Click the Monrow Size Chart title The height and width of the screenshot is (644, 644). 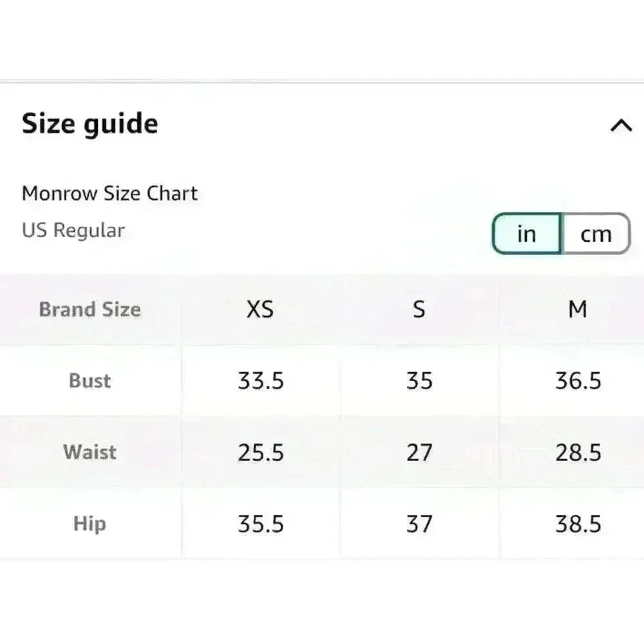pyautogui.click(x=109, y=193)
